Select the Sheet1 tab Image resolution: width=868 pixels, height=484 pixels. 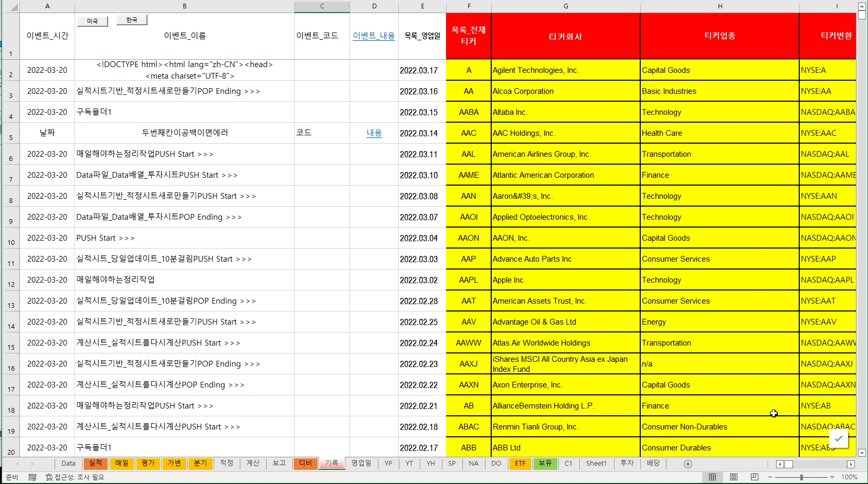[596, 464]
